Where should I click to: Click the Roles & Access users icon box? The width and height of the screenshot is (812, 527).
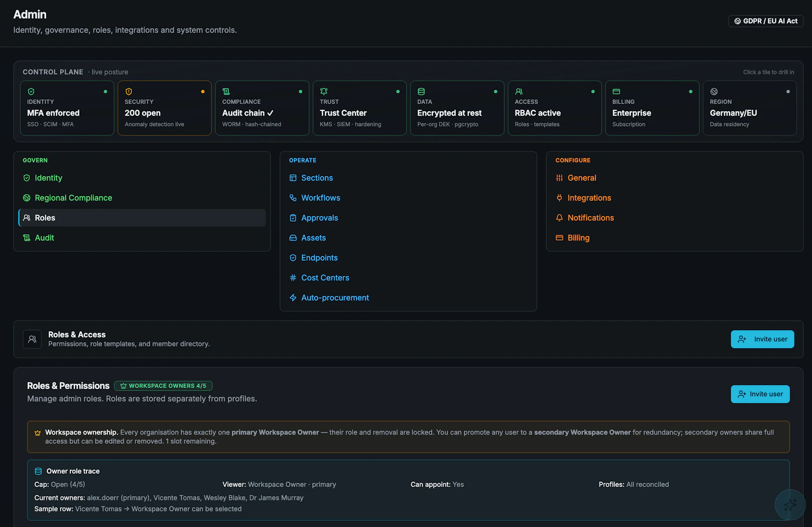coord(32,339)
